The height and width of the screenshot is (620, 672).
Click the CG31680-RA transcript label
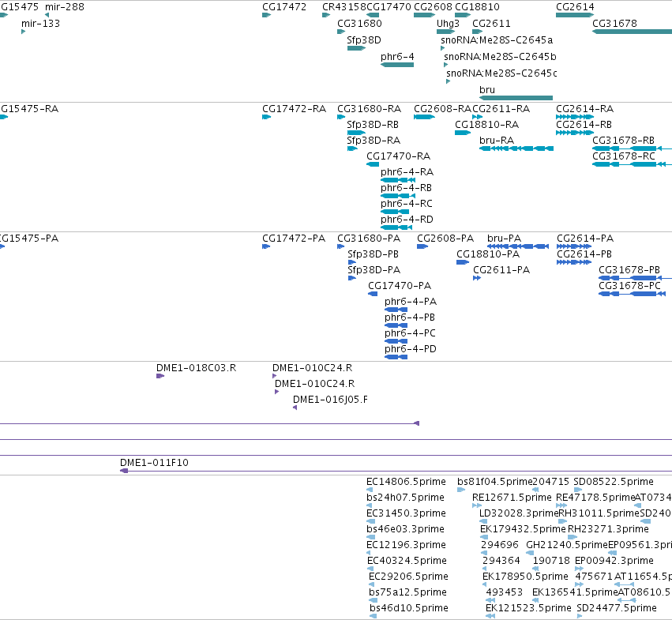click(369, 109)
